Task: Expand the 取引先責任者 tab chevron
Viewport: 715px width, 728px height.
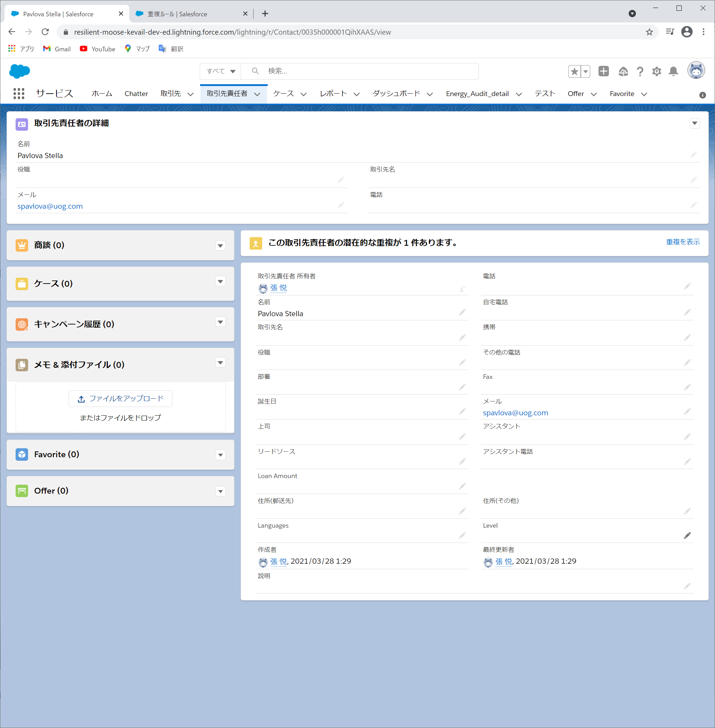Action: (257, 94)
